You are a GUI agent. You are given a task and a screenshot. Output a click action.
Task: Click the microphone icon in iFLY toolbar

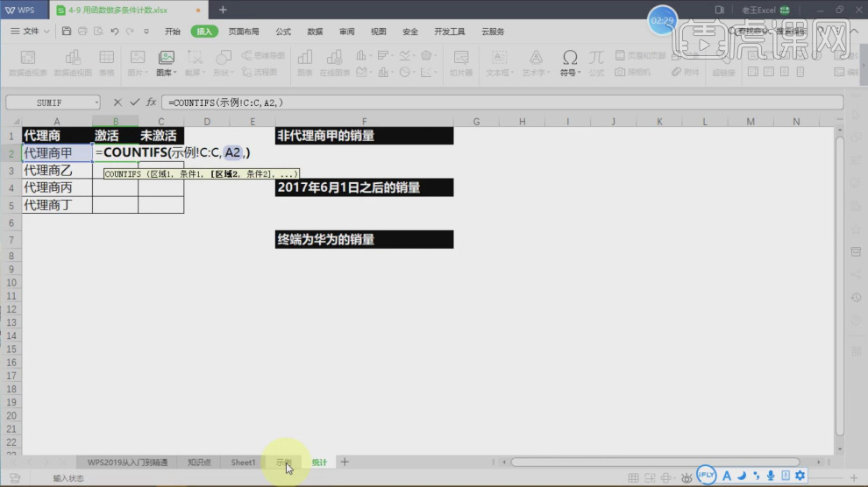click(771, 476)
